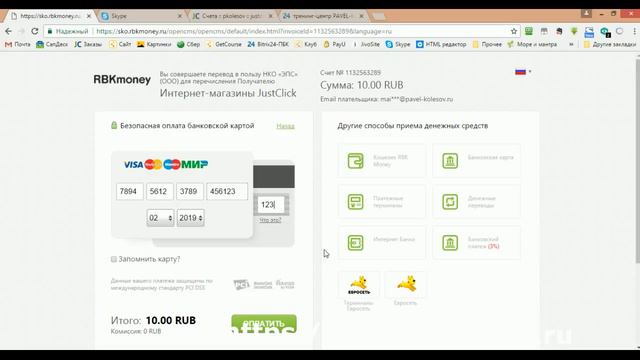
Task: Open the Сайт bookmark
Action: pyautogui.click(x=120, y=44)
